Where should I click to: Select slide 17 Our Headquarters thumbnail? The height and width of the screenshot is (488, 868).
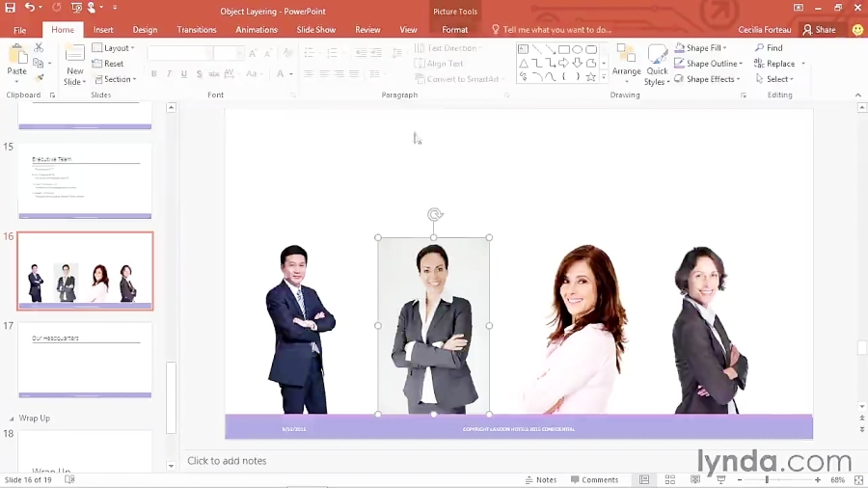tap(85, 360)
